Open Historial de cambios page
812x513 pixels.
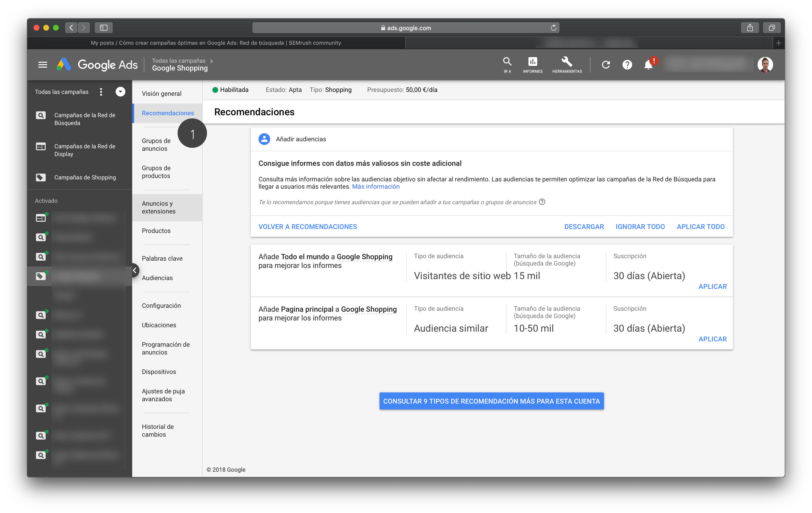coord(158,430)
